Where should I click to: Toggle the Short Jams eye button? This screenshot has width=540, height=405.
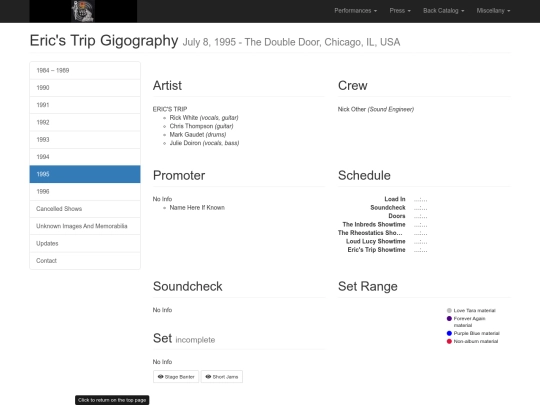[x=222, y=377]
